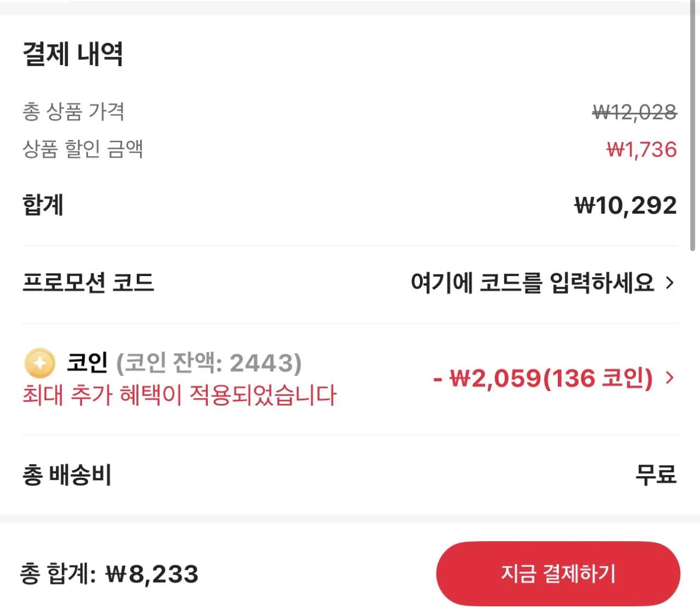
Task: Select the 여기에 코드를 입력하세요 prompt
Action: pos(532,283)
